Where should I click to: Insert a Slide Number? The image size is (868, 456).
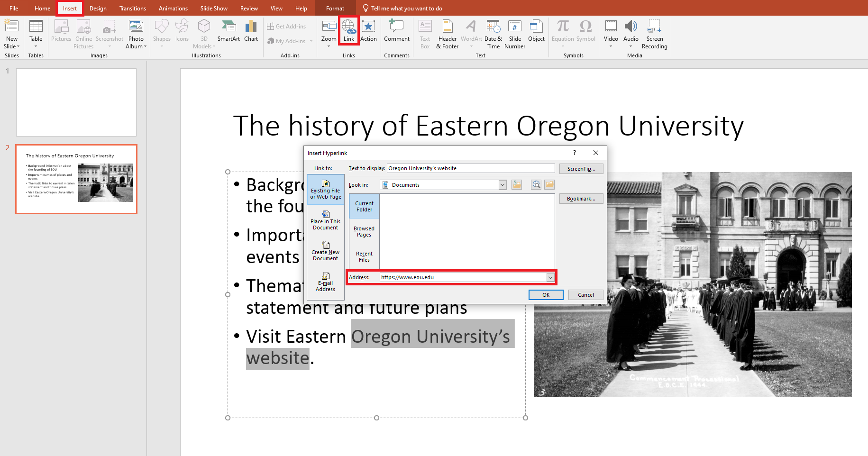[514, 34]
